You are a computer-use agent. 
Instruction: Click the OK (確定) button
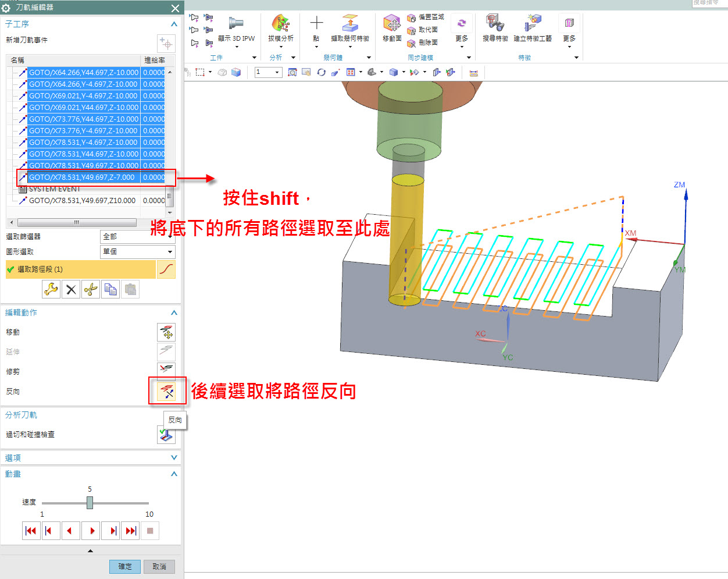tap(125, 566)
